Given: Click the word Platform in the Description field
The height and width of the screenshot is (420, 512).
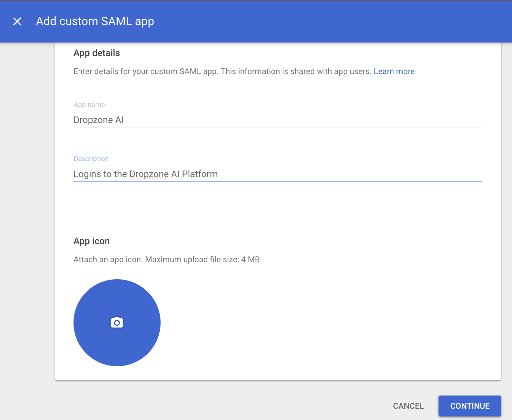Looking at the screenshot, I should click(x=200, y=174).
